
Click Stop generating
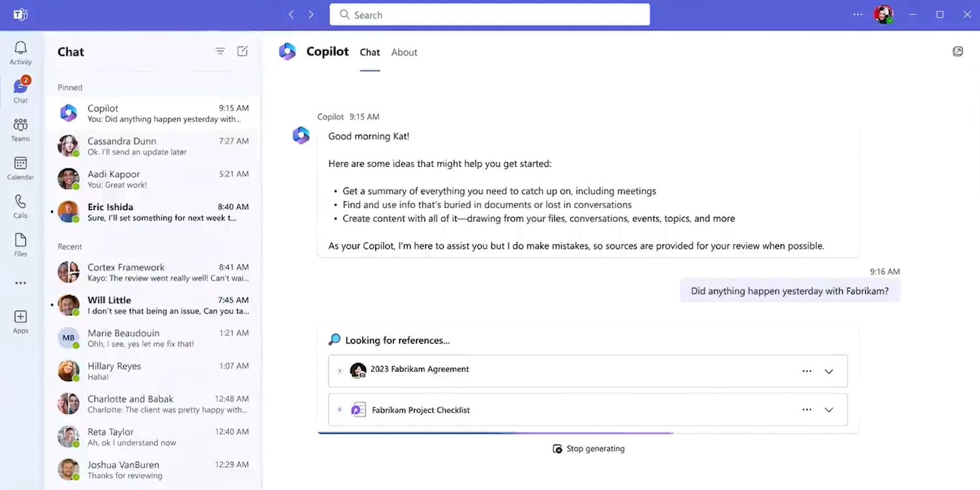click(x=589, y=449)
